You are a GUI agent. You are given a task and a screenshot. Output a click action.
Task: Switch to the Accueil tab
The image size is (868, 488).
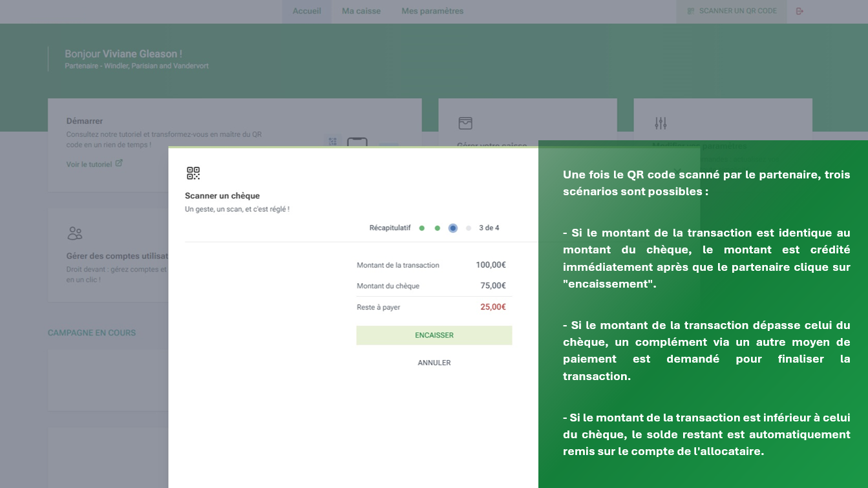[x=306, y=11]
